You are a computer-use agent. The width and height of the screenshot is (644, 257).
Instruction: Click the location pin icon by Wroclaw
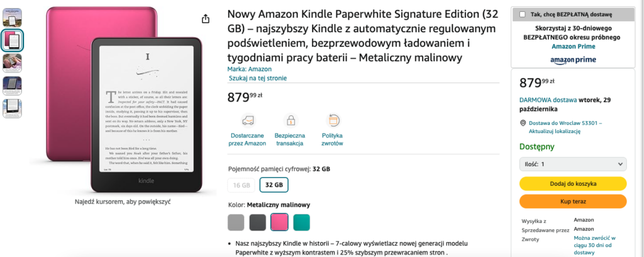pyautogui.click(x=523, y=123)
